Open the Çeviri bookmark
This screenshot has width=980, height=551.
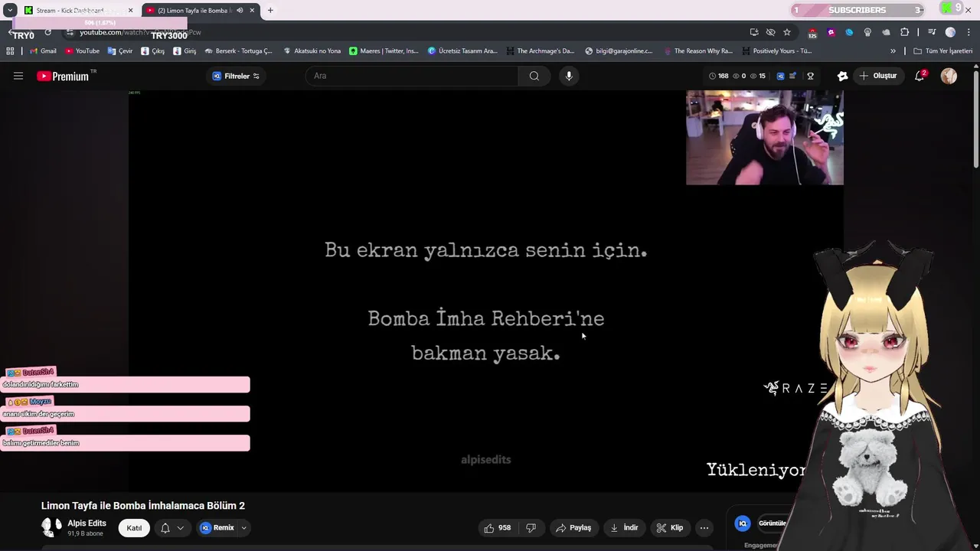click(x=120, y=51)
